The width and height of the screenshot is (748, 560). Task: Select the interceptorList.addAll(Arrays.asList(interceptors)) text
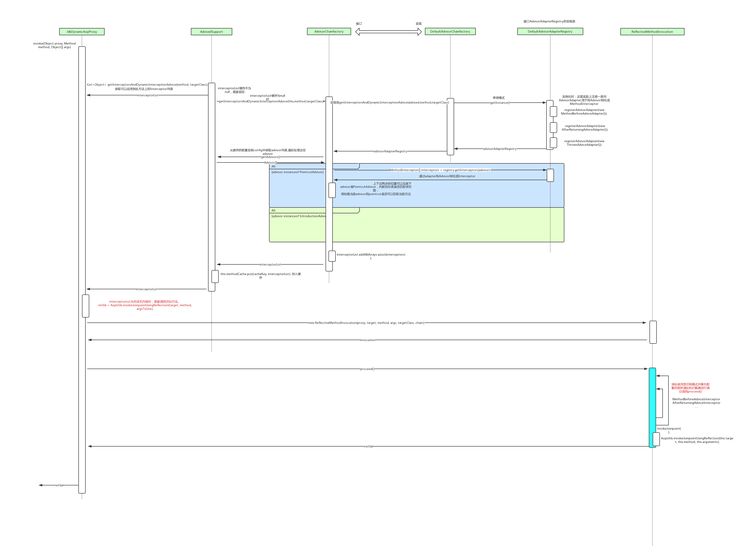pos(371,256)
